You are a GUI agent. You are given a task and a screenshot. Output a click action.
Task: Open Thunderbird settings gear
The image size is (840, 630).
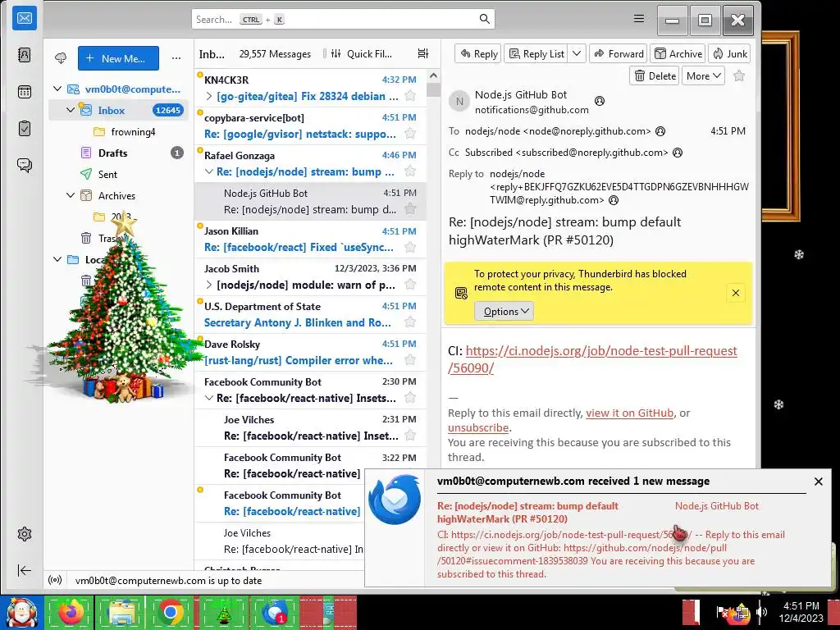click(x=25, y=534)
